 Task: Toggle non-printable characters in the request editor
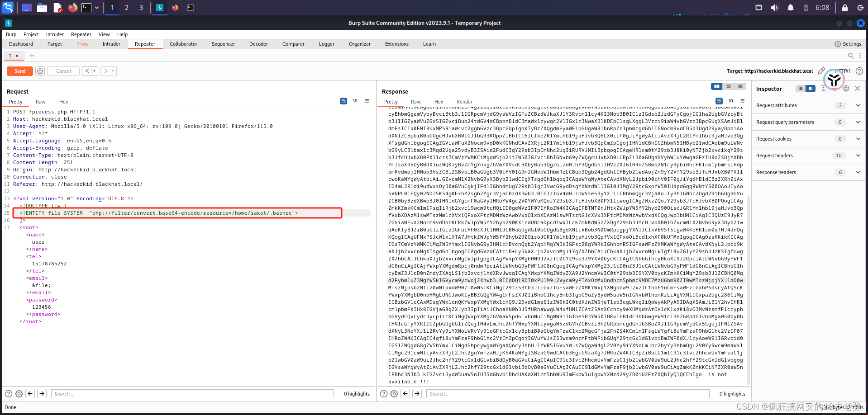click(x=355, y=101)
